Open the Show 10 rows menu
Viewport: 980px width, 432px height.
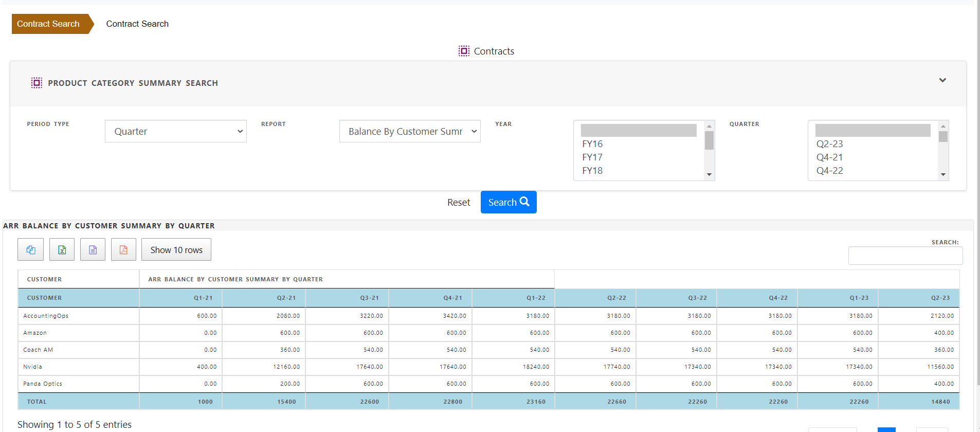tap(176, 249)
